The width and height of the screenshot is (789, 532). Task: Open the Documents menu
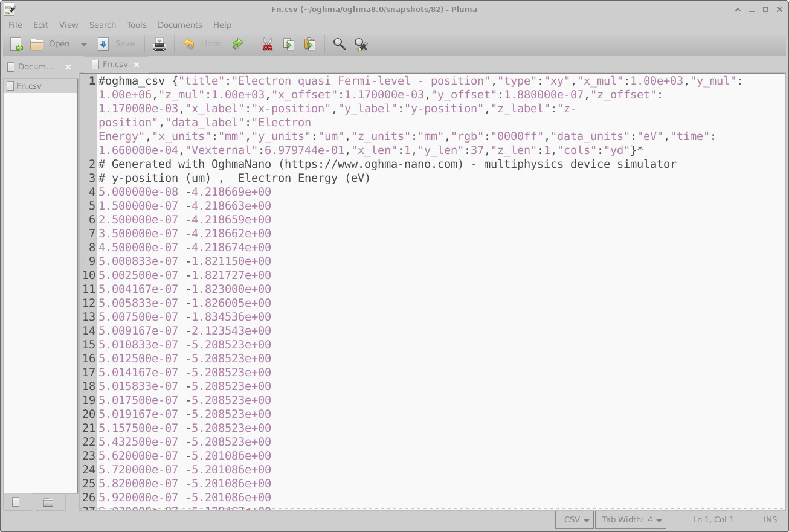pyautogui.click(x=179, y=25)
